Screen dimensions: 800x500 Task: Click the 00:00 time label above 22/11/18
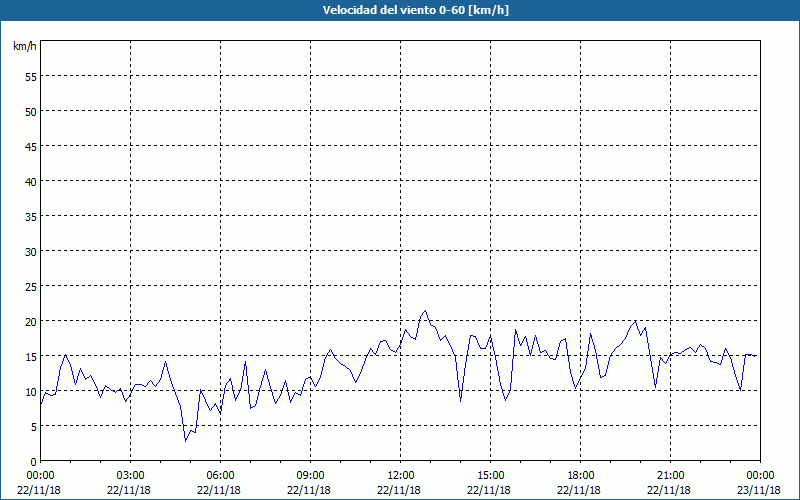click(x=40, y=476)
